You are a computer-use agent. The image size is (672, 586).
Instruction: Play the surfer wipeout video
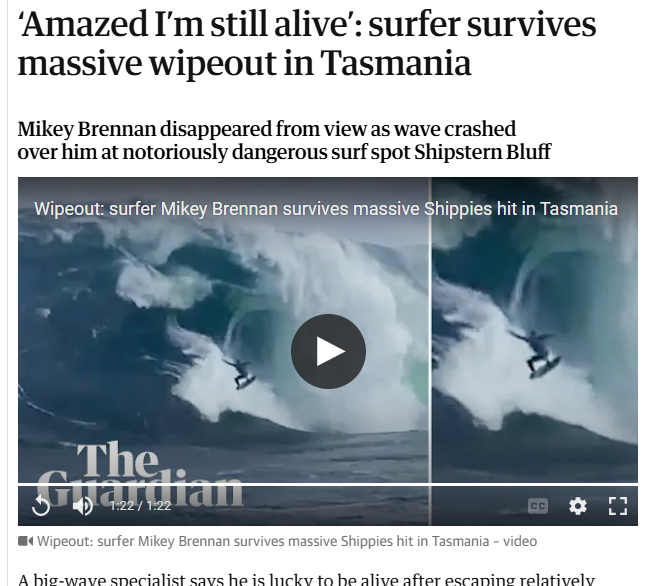[328, 351]
